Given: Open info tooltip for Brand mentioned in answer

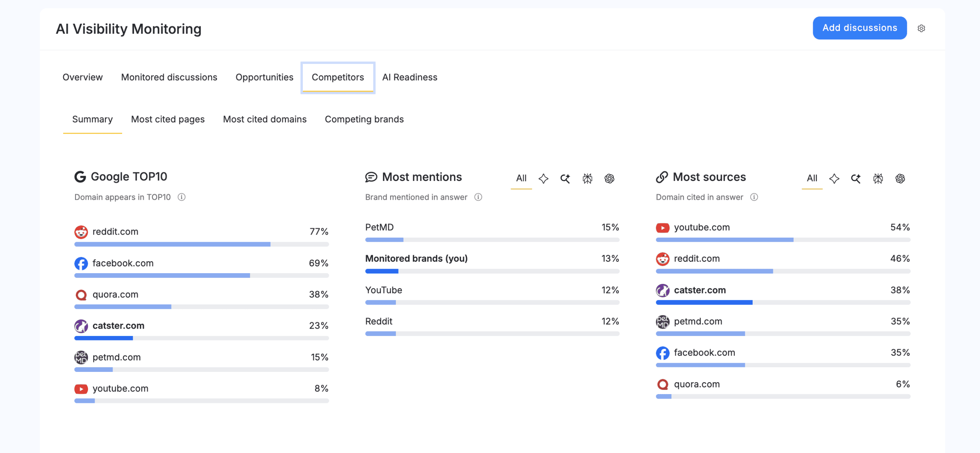Looking at the screenshot, I should click(x=478, y=197).
